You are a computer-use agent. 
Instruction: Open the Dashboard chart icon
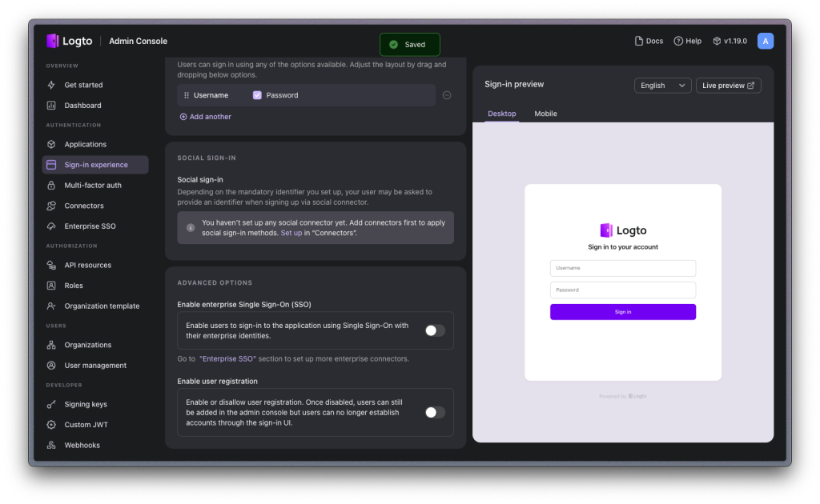(x=51, y=106)
